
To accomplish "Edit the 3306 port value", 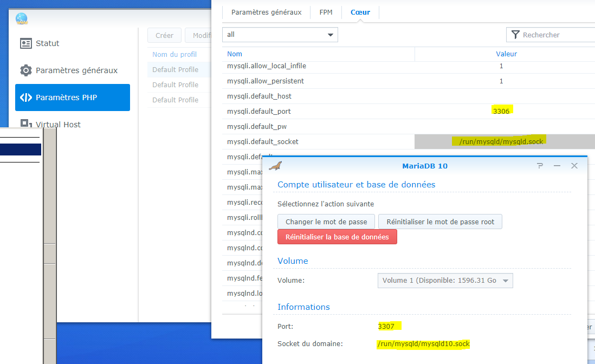I will [501, 111].
